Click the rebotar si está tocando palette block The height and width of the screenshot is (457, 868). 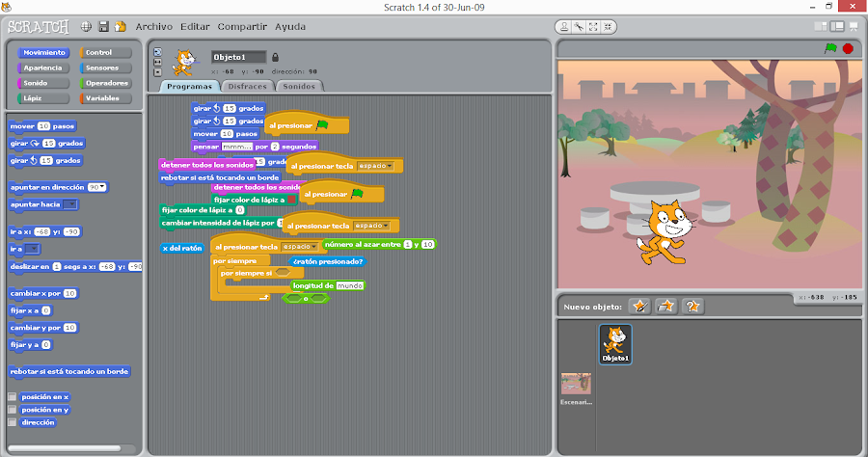69,372
